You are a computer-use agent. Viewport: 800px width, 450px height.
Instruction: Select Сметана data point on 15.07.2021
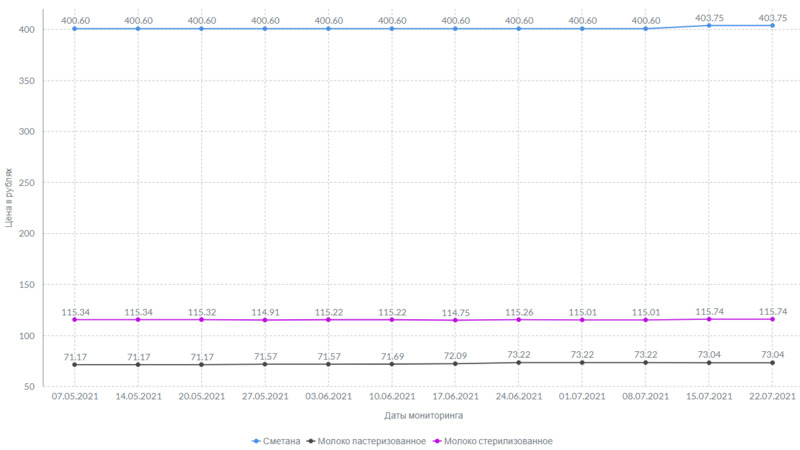coord(709,25)
